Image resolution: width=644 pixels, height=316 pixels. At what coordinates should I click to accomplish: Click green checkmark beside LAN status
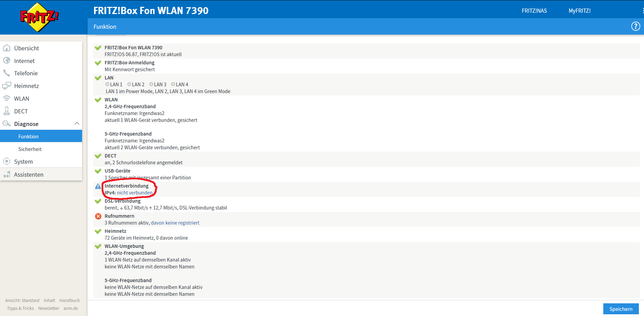pos(98,78)
